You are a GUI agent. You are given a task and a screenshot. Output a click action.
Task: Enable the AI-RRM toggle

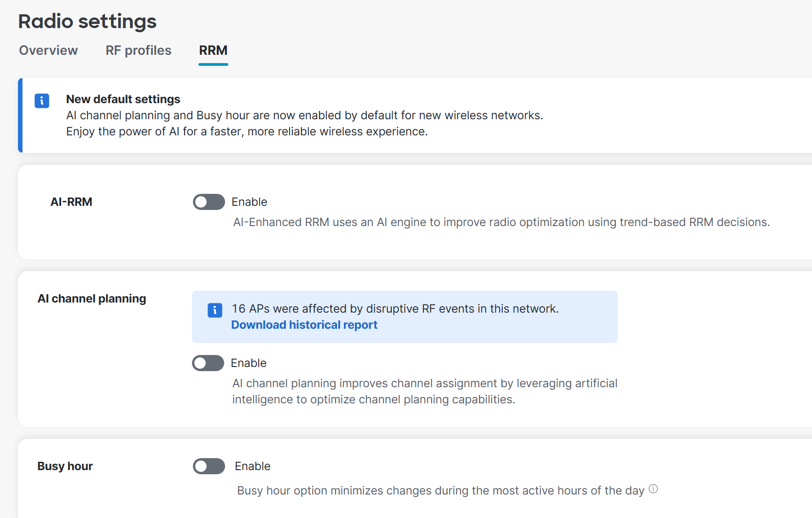point(209,202)
